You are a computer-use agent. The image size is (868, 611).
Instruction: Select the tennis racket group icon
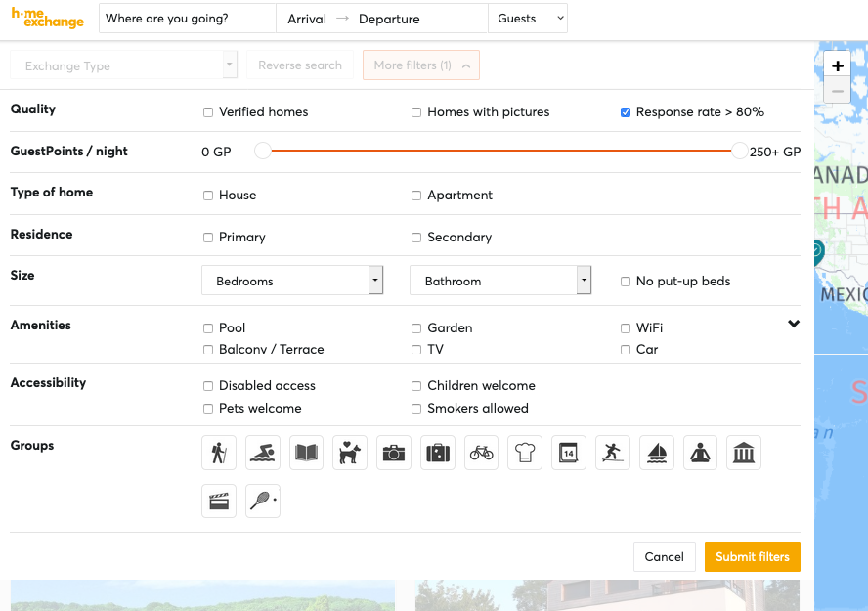point(262,501)
